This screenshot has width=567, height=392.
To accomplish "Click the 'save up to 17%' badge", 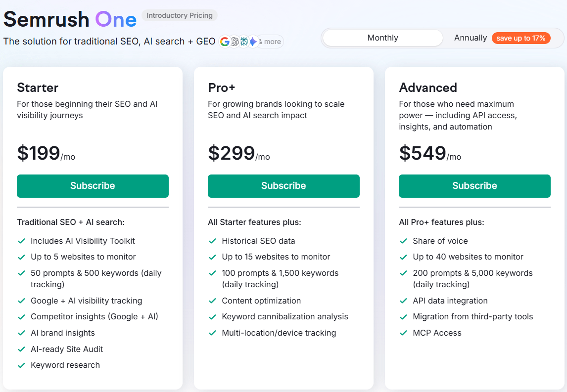I will (x=521, y=38).
